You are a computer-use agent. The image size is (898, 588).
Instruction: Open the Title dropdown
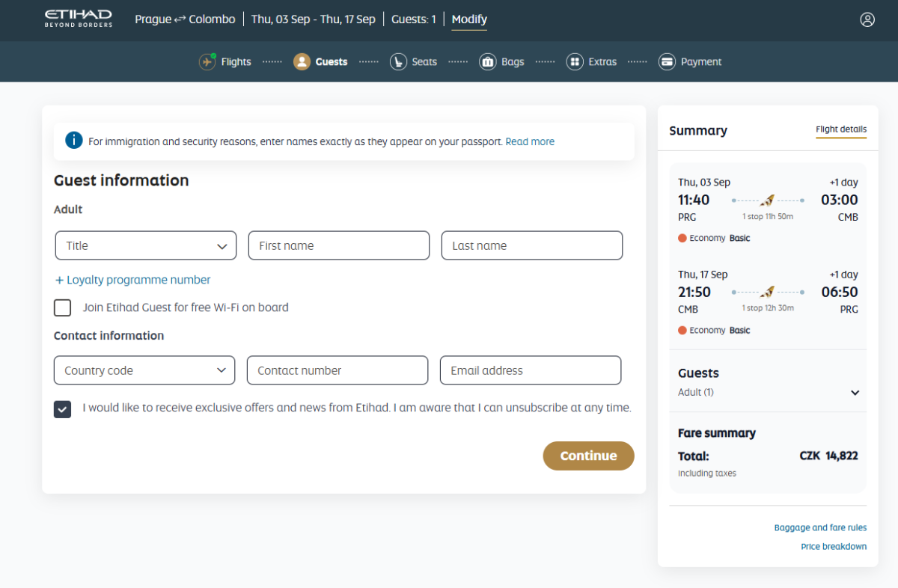[146, 245]
